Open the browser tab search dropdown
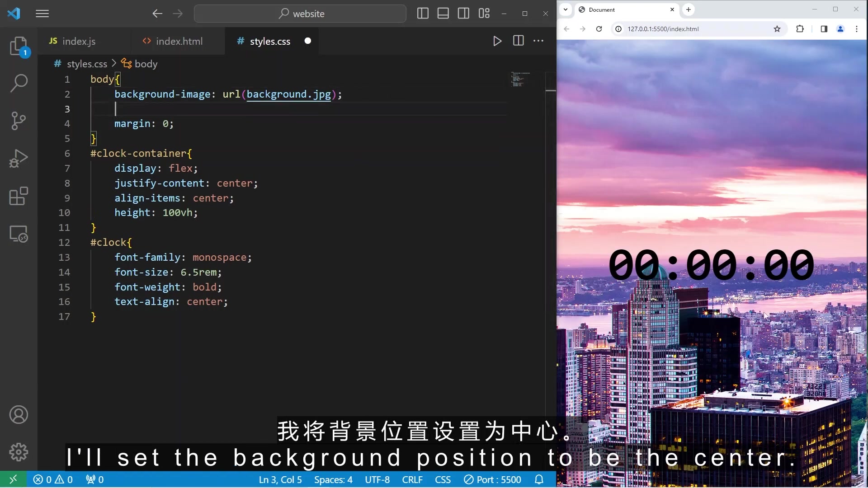This screenshot has height=488, width=868. point(565,9)
